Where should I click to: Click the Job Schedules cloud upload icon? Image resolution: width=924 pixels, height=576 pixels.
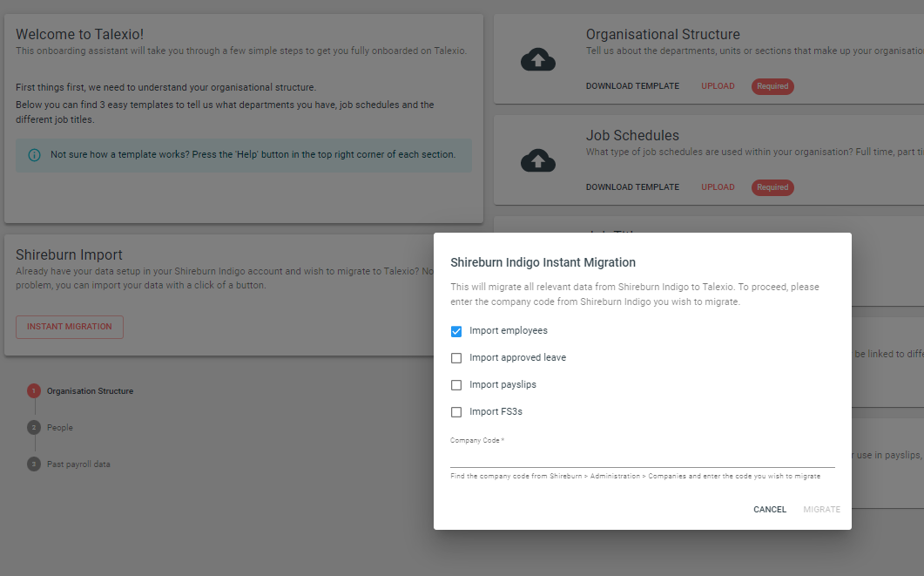point(538,160)
